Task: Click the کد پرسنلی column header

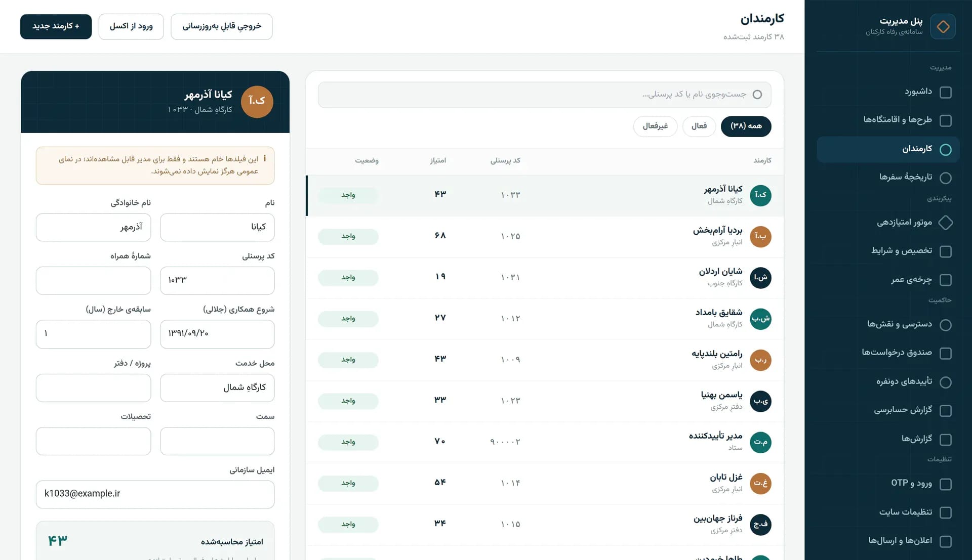Action: pos(505,160)
